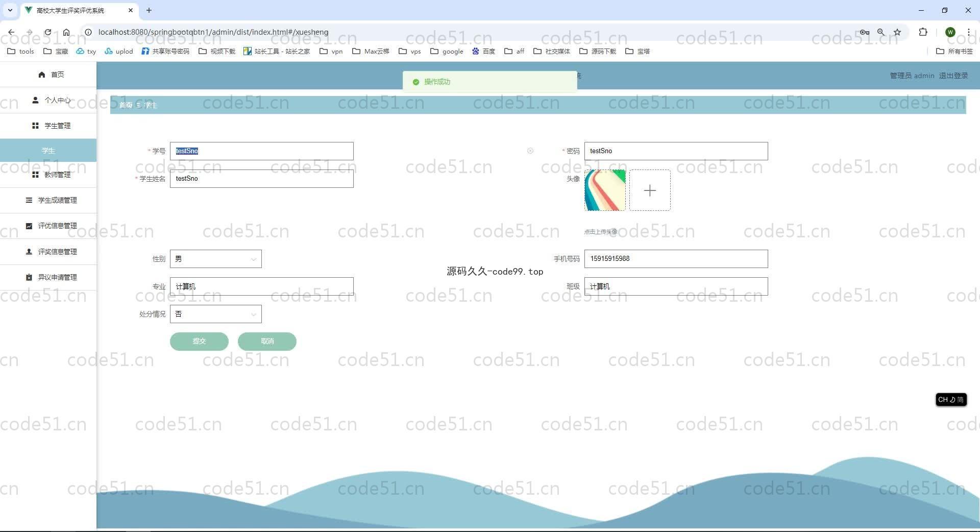Click the site info icon in address bar

88,32
